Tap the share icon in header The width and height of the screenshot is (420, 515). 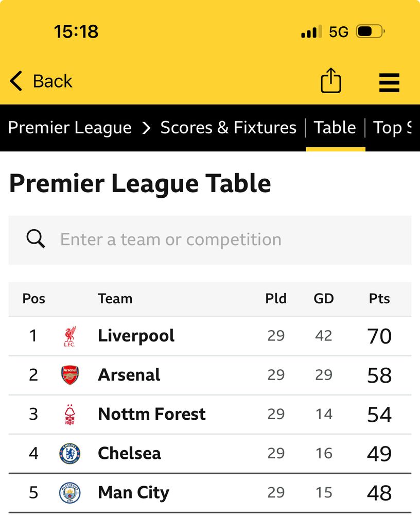tap(330, 80)
